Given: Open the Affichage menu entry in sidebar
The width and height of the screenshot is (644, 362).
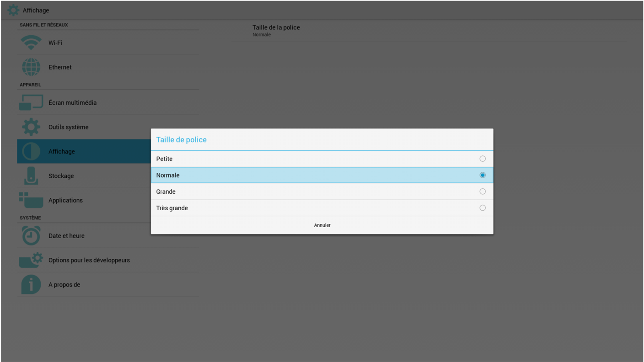Looking at the screenshot, I should click(84, 151).
